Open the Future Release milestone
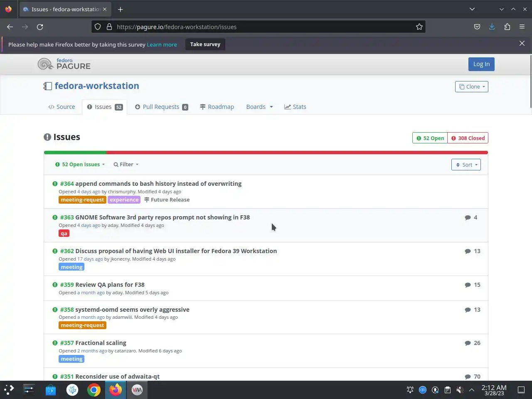532x399 pixels. pyautogui.click(x=167, y=200)
